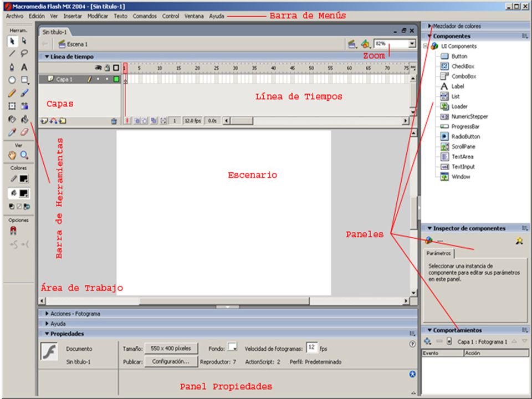This screenshot has height=399, width=532.
Task: Open the Ventana menu
Action: point(194,16)
